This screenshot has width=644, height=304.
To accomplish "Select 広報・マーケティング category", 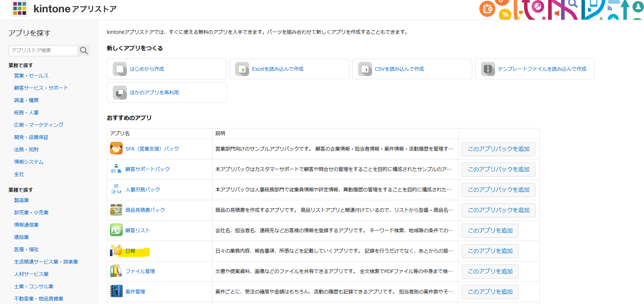I will [39, 125].
